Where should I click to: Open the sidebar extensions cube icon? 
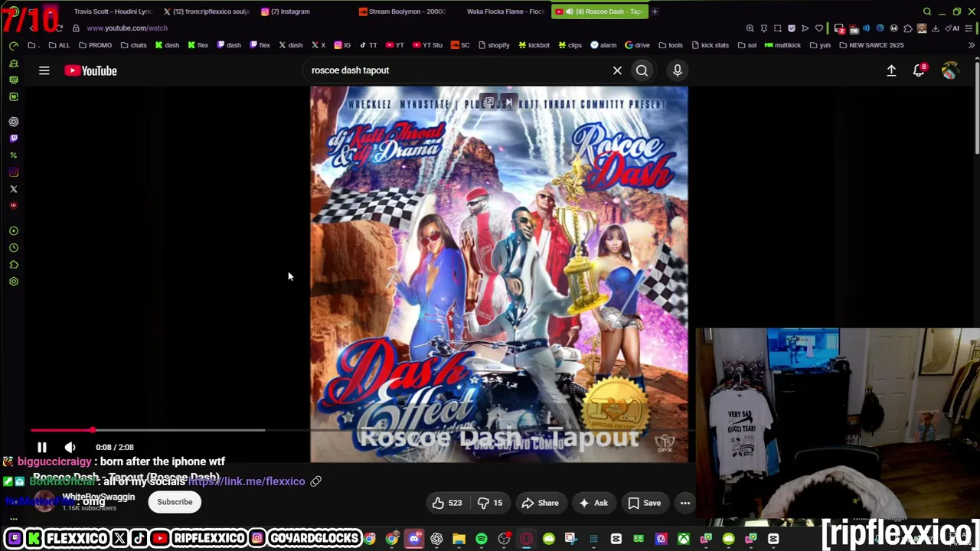pos(14,265)
